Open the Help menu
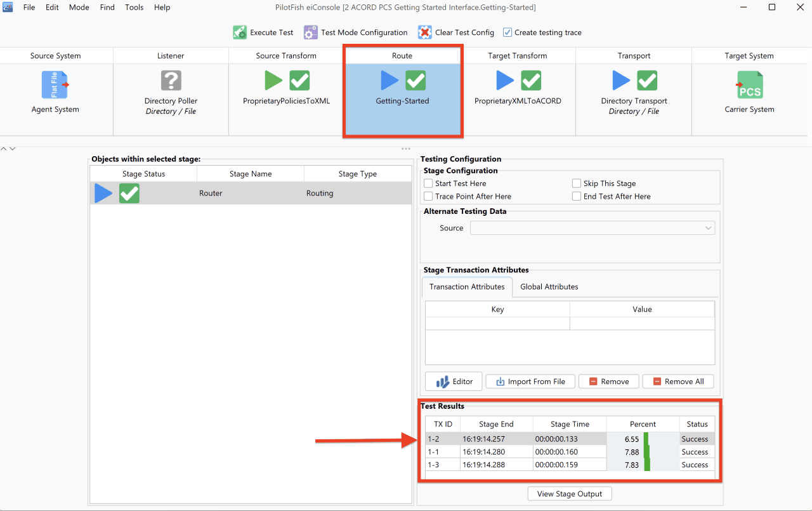 pos(162,8)
